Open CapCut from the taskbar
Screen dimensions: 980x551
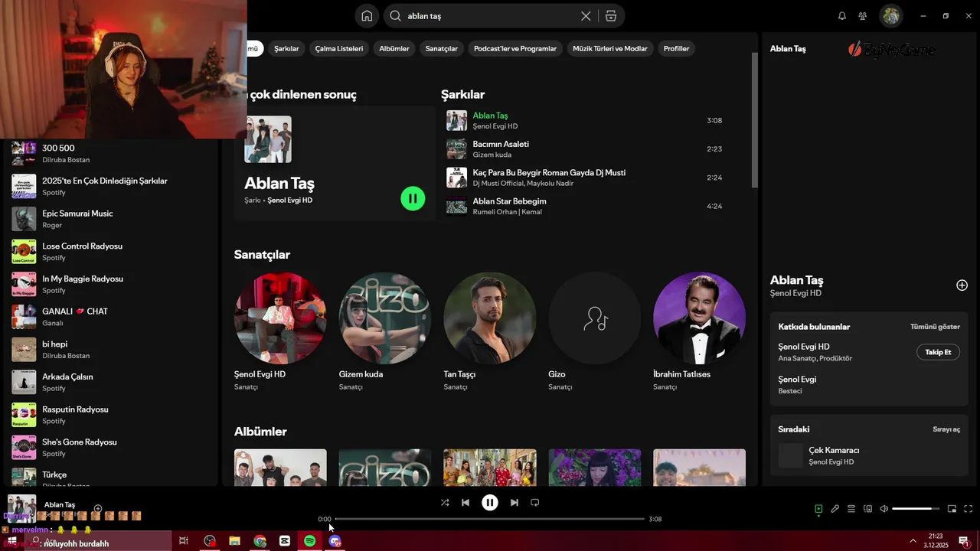pos(285,541)
